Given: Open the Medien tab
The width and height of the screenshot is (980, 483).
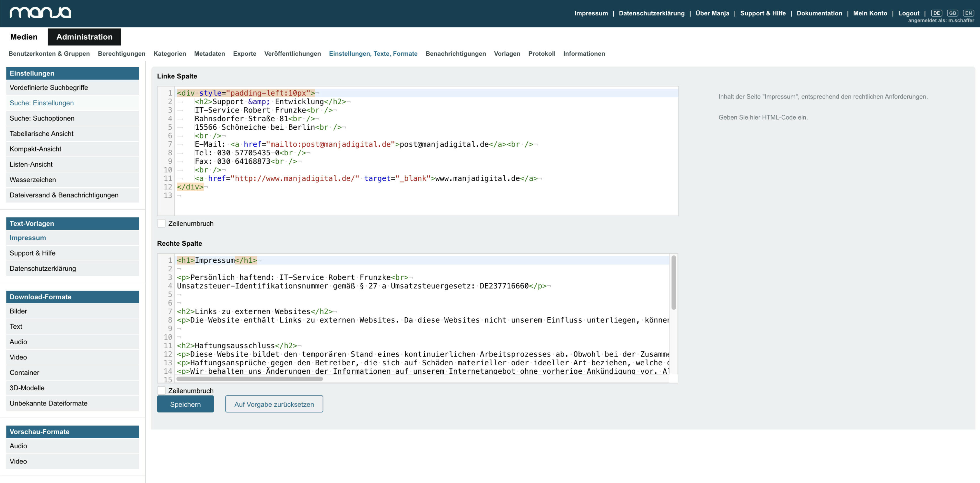Looking at the screenshot, I should click(24, 36).
